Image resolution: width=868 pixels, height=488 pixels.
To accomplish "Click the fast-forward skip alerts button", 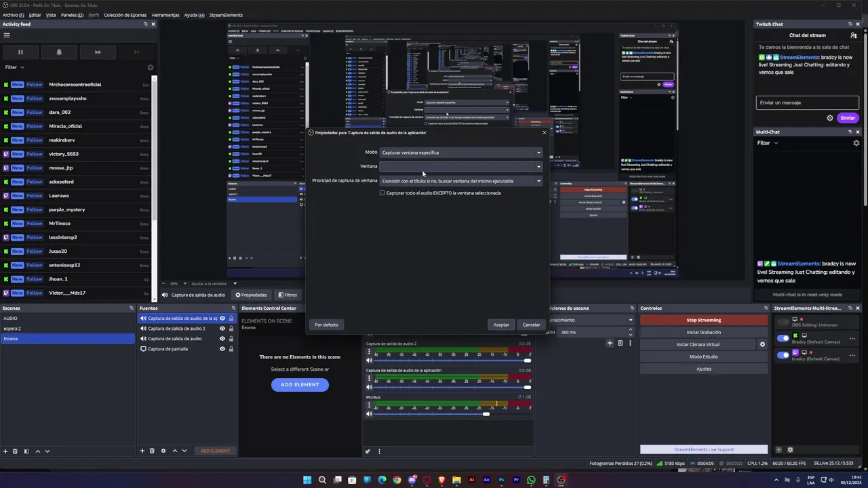I will click(98, 52).
